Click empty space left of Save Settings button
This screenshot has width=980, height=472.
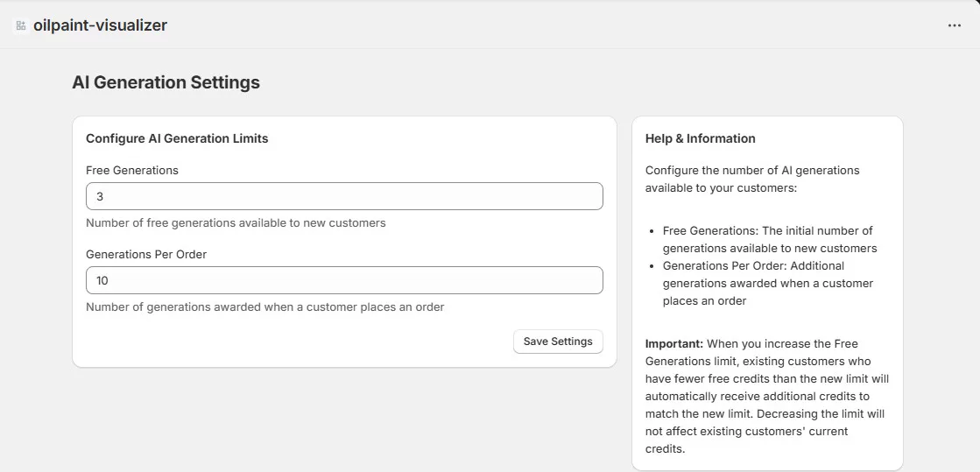tap(298, 342)
